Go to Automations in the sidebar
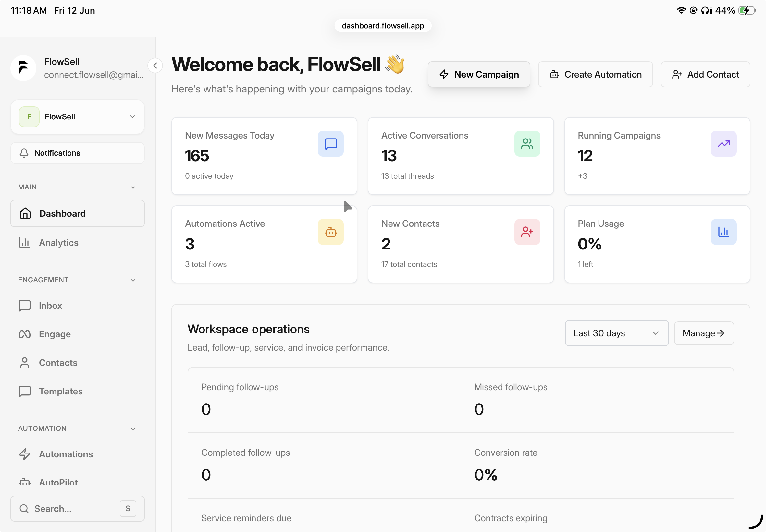The height and width of the screenshot is (532, 766). pos(78,454)
